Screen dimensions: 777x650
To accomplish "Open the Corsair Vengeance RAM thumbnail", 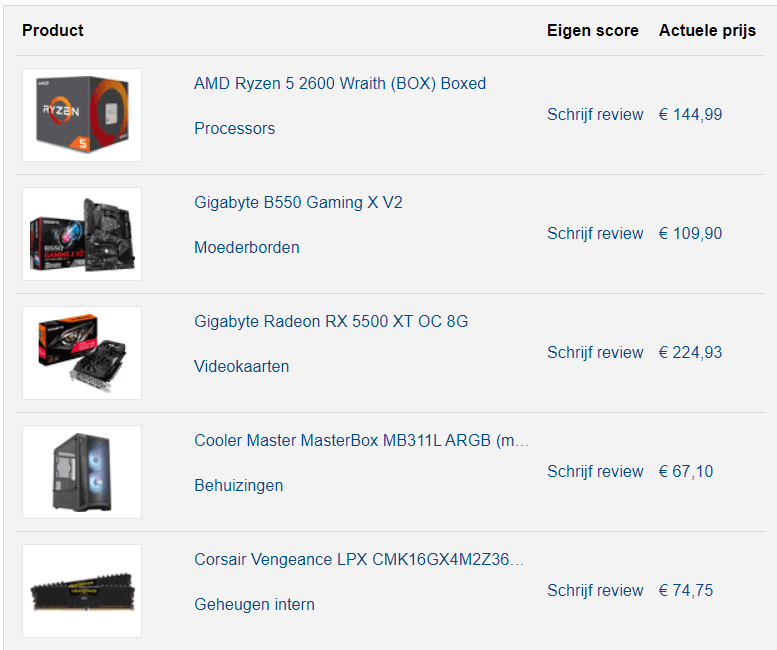I will click(82, 591).
